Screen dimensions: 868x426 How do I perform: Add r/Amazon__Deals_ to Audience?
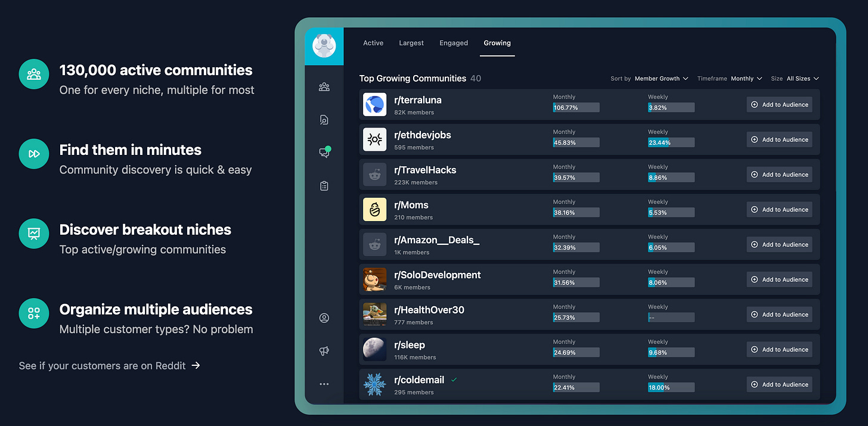[x=779, y=244]
